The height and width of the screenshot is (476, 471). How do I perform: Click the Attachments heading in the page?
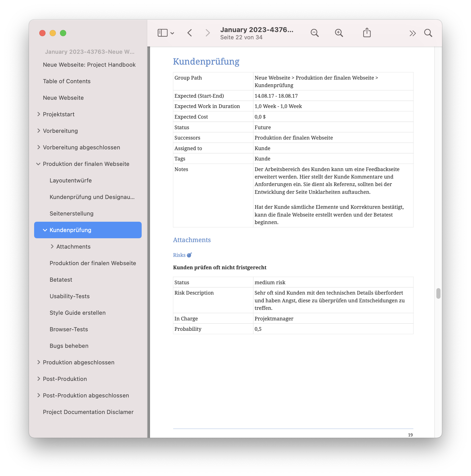coord(192,240)
